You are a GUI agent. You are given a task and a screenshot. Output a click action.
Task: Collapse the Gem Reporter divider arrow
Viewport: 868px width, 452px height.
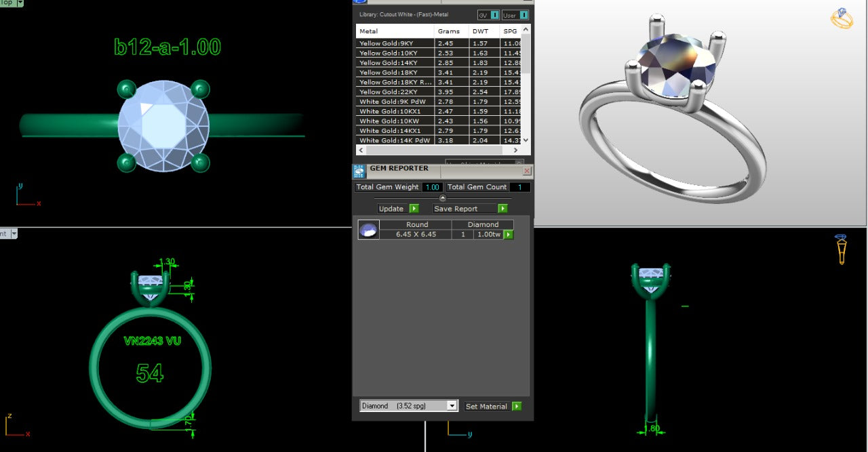click(443, 198)
